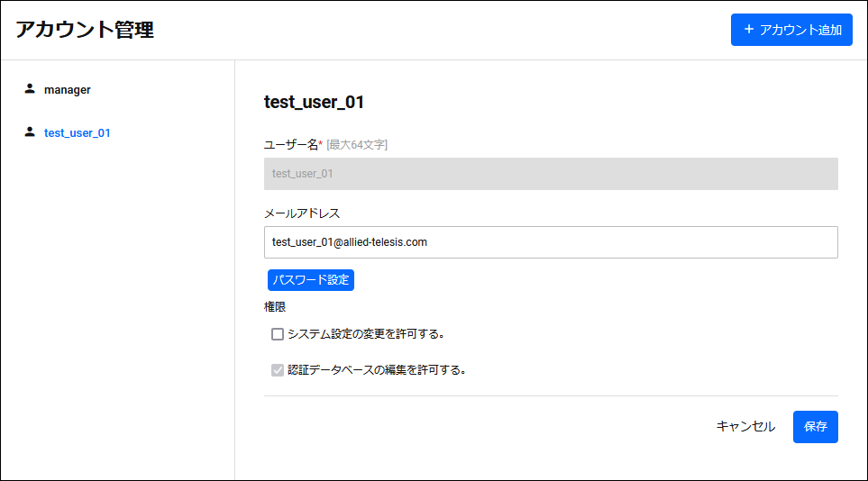Click the 認証データベースの編集を許可する label text
Screen dimensions: 868x481
pyautogui.click(x=377, y=369)
